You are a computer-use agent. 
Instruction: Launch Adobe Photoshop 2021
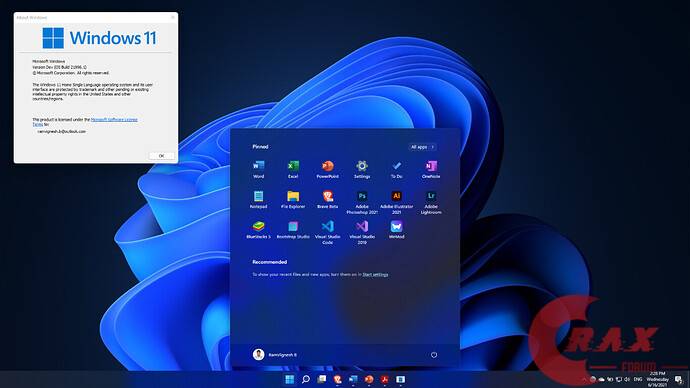point(362,202)
